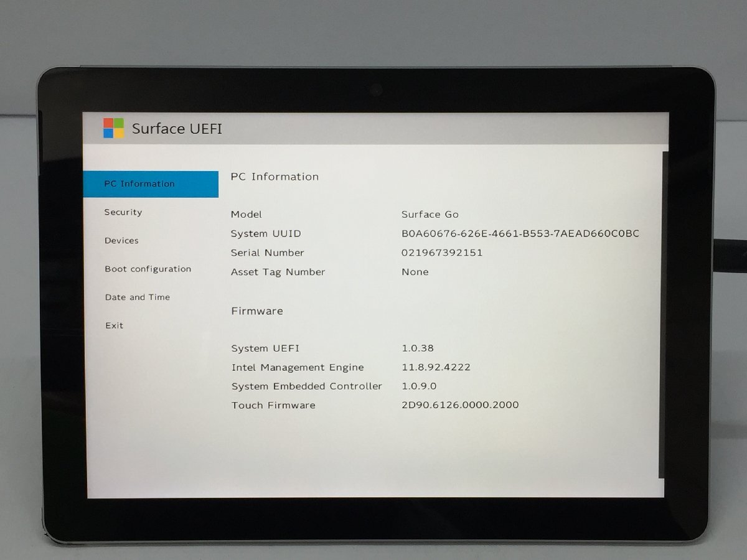Select the PC Information menu item
Image resolution: width=747 pixels, height=560 pixels.
click(151, 184)
